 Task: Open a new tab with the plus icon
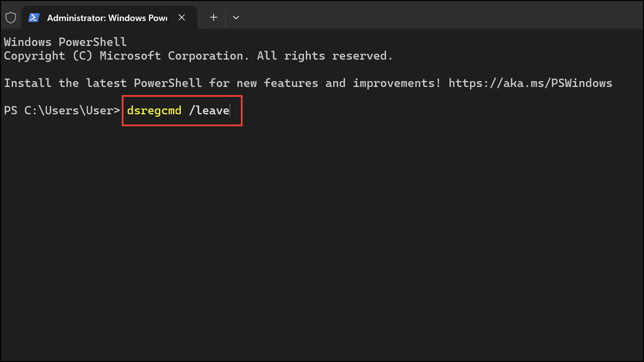pos(214,17)
